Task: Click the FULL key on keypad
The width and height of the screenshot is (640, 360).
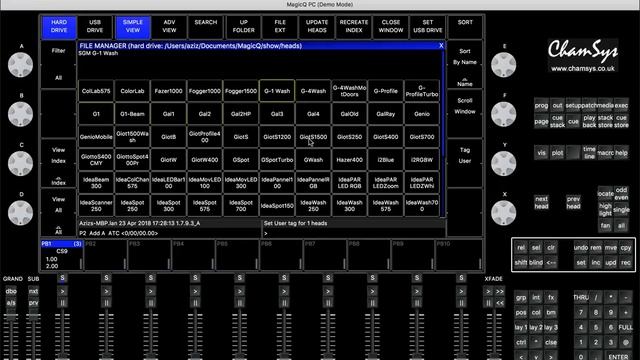Action: click(x=625, y=327)
